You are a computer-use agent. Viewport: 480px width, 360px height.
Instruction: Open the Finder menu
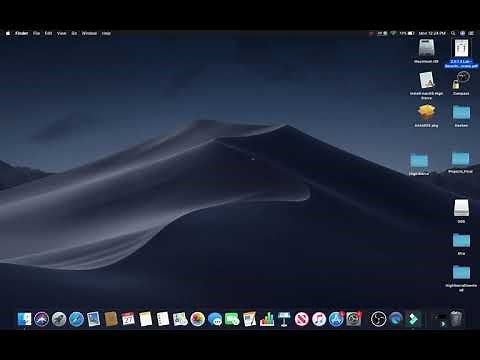pos(22,33)
